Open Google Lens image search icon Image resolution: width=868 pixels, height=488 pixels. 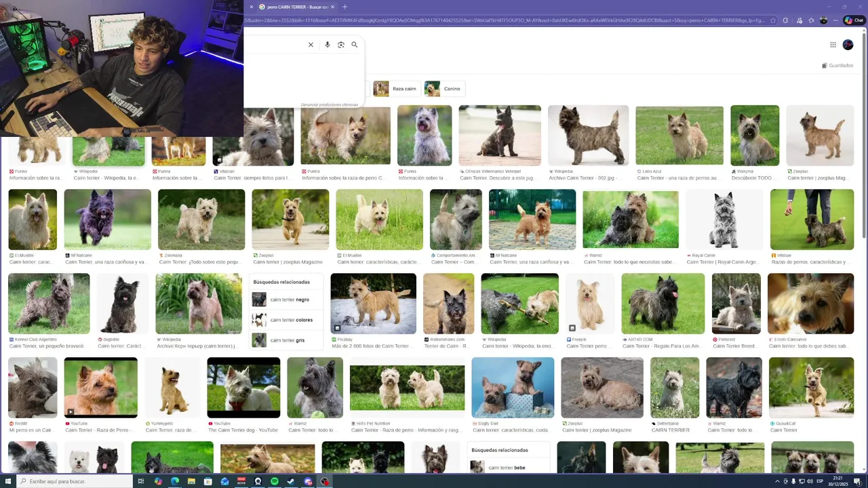[341, 45]
